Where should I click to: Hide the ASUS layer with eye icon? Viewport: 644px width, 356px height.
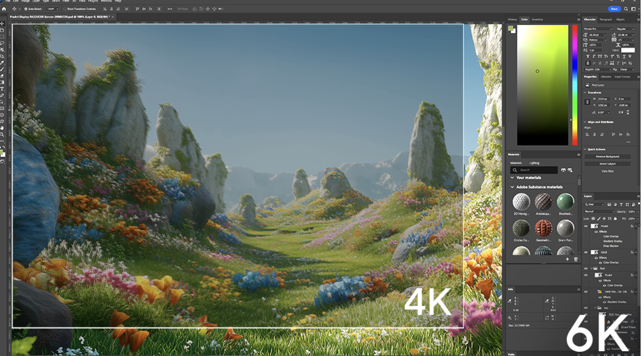[586, 252]
